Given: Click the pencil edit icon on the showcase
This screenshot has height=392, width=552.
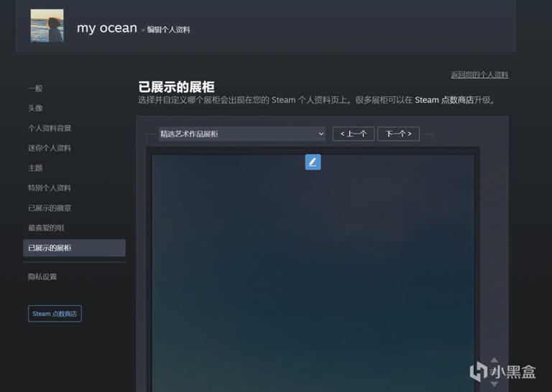Looking at the screenshot, I should [x=313, y=162].
